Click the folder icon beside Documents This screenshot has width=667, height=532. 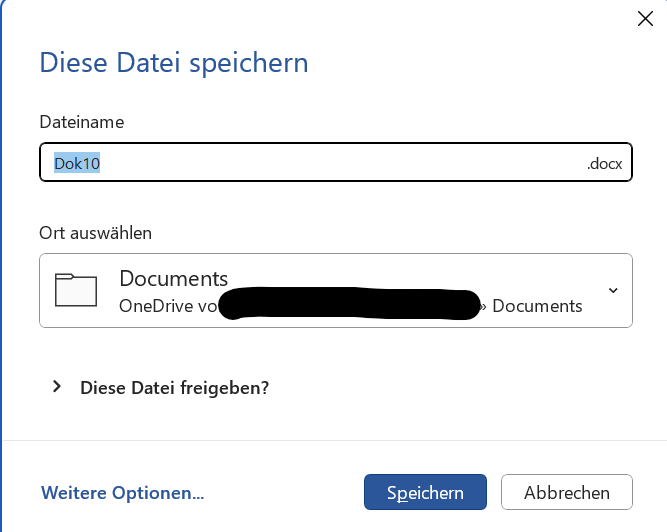tap(76, 289)
